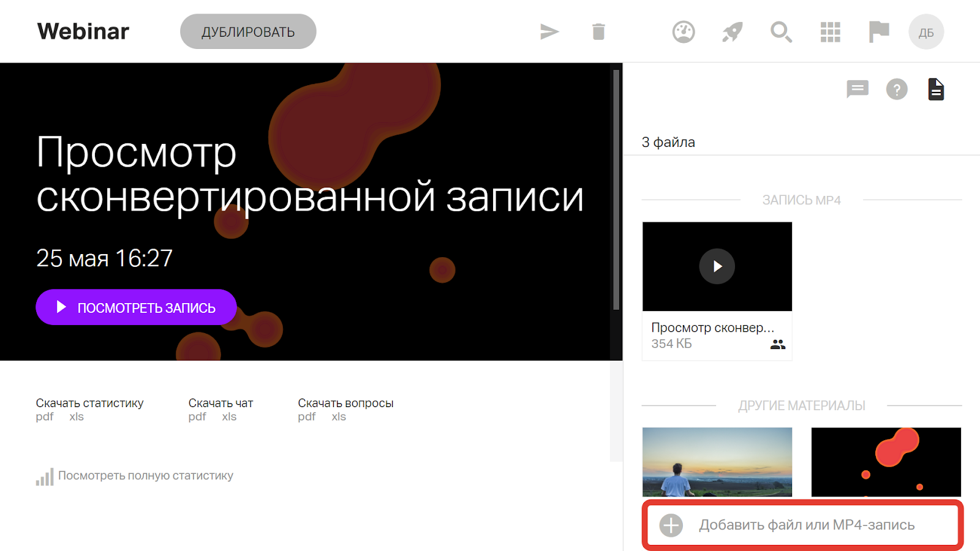Open Посмотреть полную статистику link
Screen dimensions: 980x551
[x=146, y=476]
